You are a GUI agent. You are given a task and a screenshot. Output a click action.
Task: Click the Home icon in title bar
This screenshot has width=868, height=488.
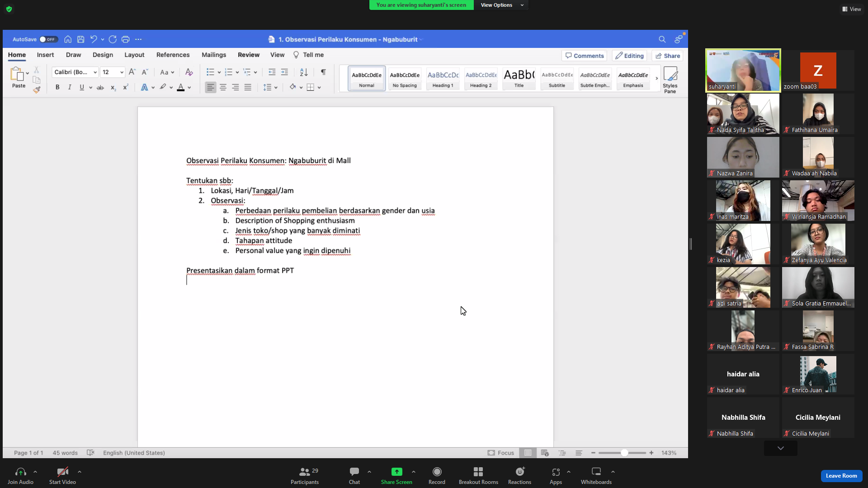68,39
